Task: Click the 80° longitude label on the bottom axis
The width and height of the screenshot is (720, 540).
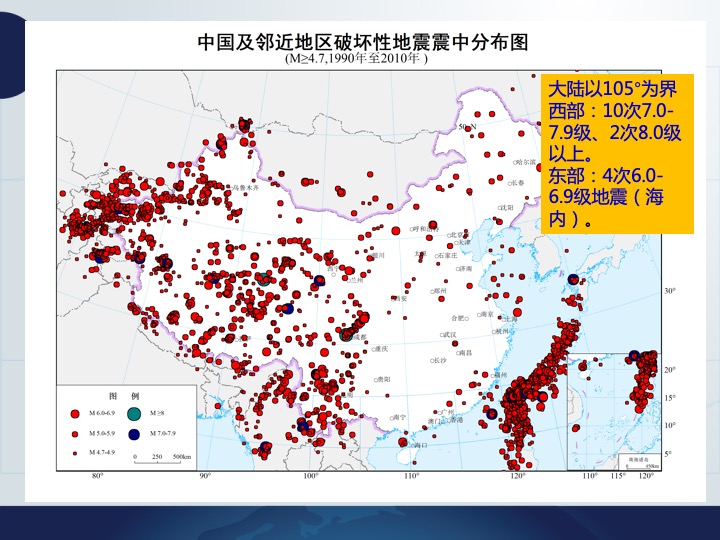Action: coord(97,476)
